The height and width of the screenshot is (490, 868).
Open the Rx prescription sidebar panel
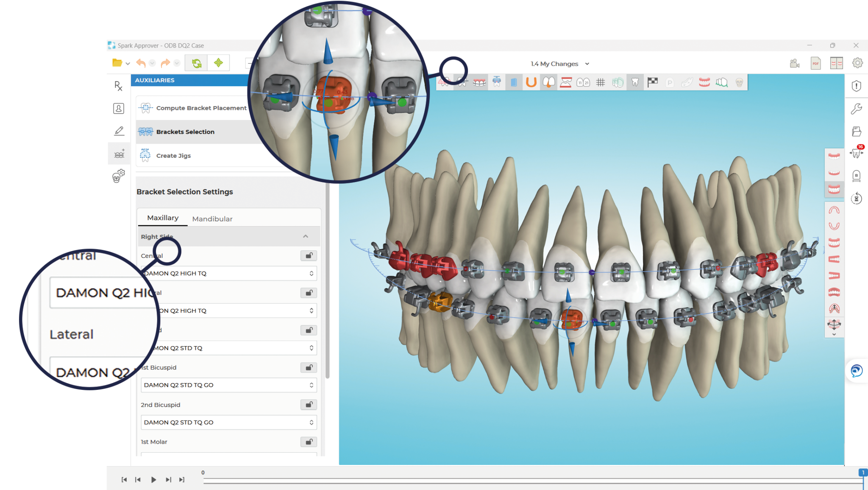pyautogui.click(x=119, y=86)
